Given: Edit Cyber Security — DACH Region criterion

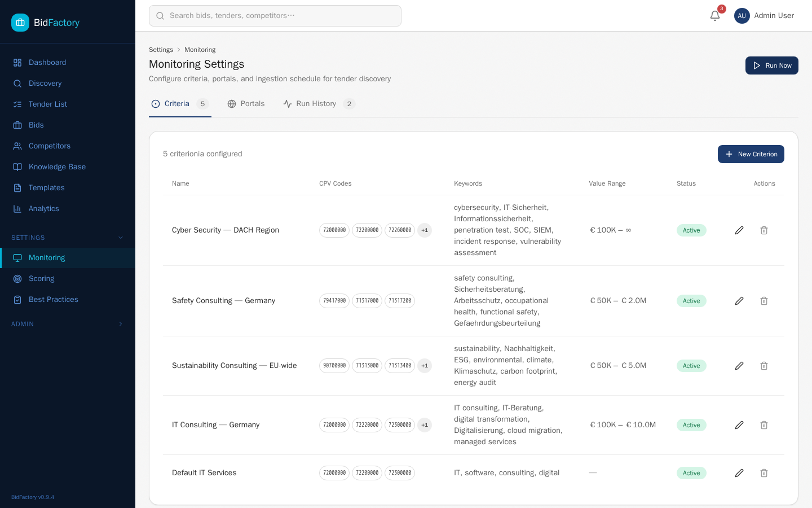Looking at the screenshot, I should point(739,230).
